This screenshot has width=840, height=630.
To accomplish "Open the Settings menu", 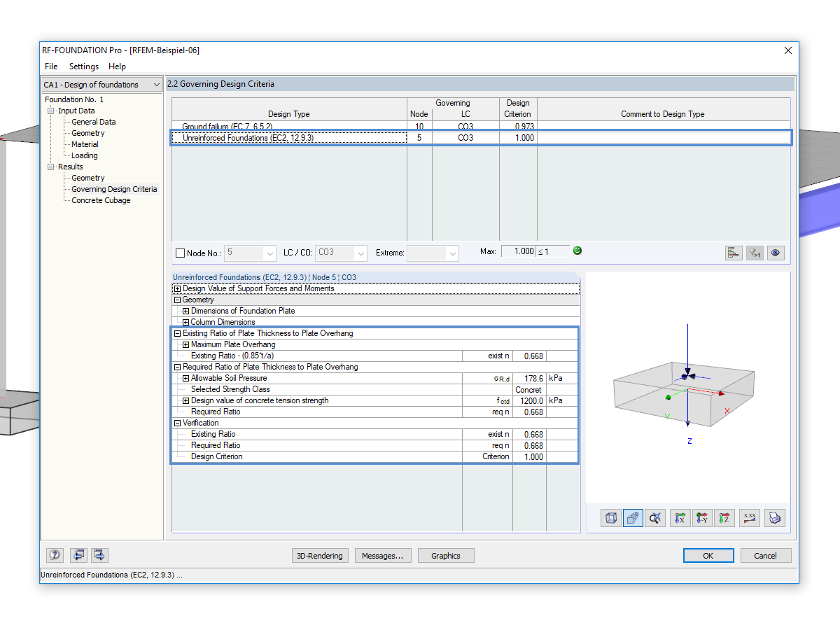I will 83,66.
